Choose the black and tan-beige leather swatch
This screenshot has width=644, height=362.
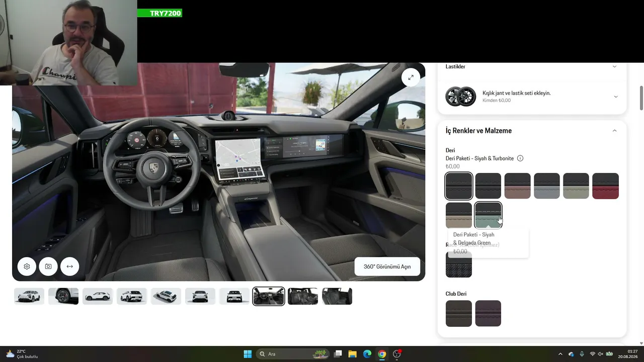pyautogui.click(x=459, y=215)
